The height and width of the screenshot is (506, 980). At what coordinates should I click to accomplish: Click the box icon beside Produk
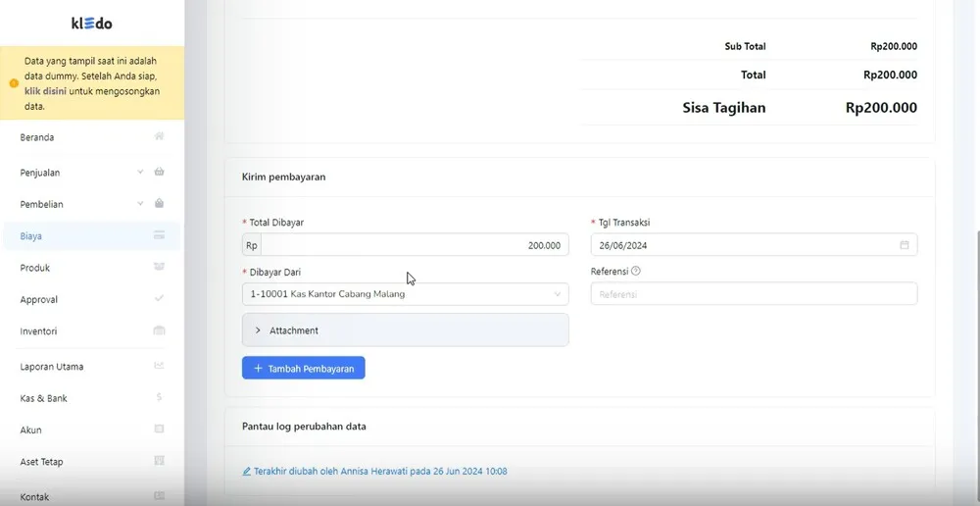click(160, 267)
